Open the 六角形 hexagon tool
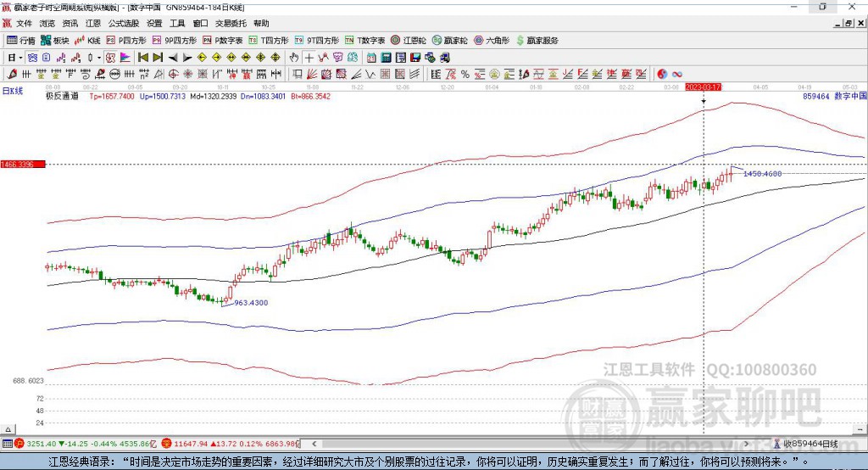Screen dimensions: 868x470 click(x=492, y=41)
